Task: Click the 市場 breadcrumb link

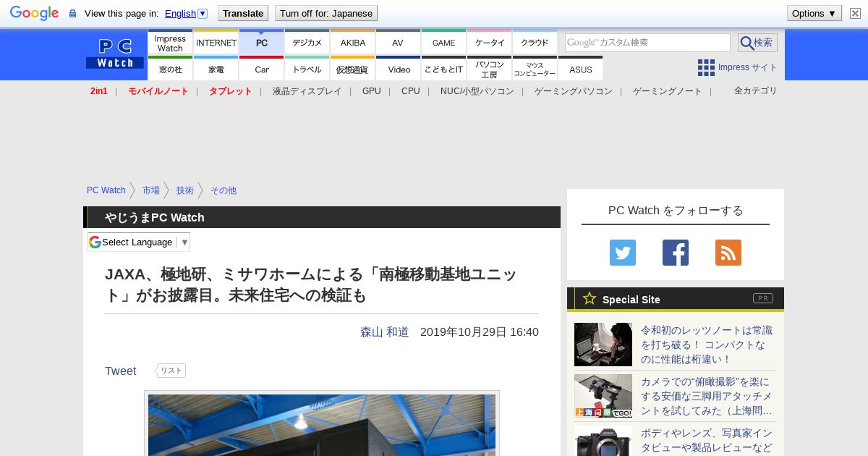Action: [x=151, y=190]
